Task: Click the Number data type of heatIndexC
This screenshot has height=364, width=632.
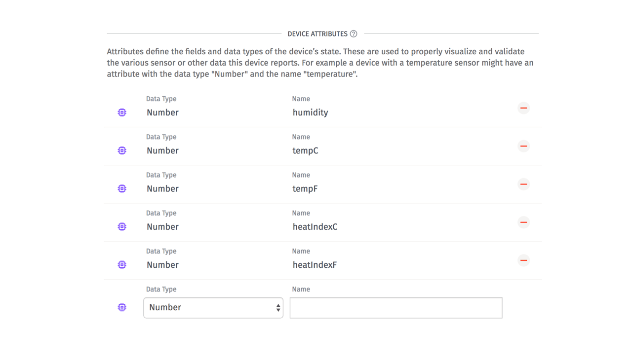Action: pyautogui.click(x=163, y=227)
